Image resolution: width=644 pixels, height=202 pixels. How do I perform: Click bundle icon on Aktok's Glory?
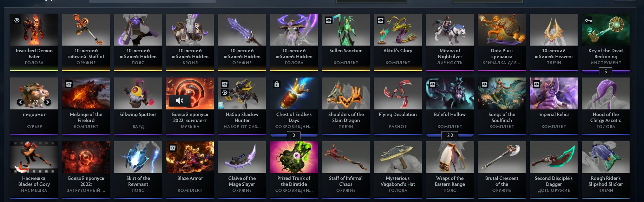point(381,20)
